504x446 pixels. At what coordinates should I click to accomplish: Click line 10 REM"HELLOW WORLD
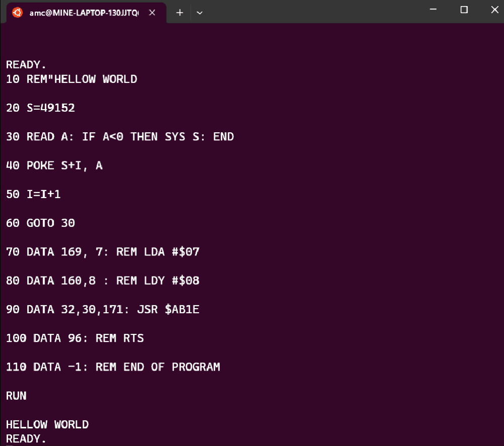[71, 79]
